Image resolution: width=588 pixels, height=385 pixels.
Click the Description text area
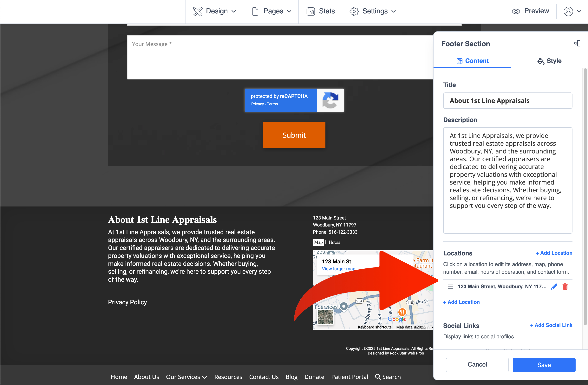click(x=508, y=180)
